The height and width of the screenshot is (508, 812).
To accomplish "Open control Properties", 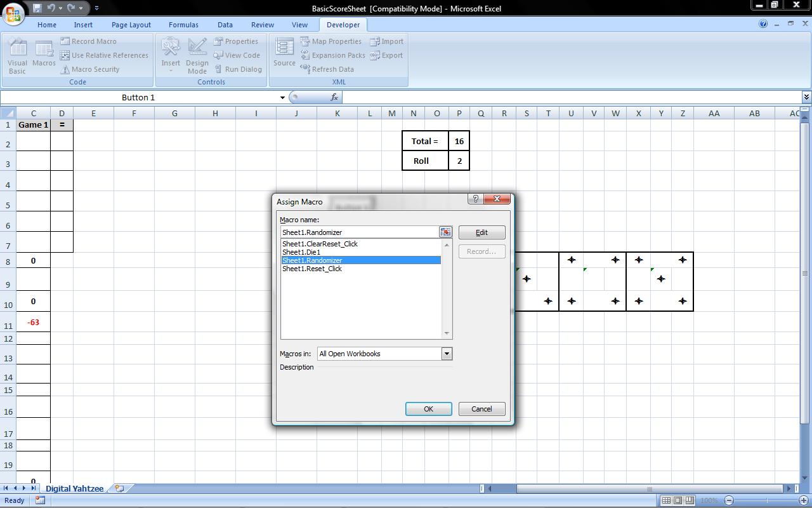I will point(235,41).
